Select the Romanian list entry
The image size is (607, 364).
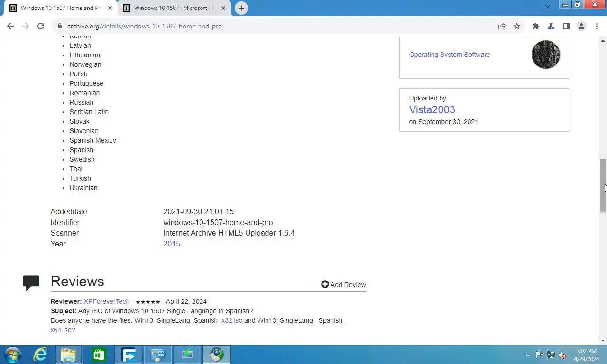(84, 93)
